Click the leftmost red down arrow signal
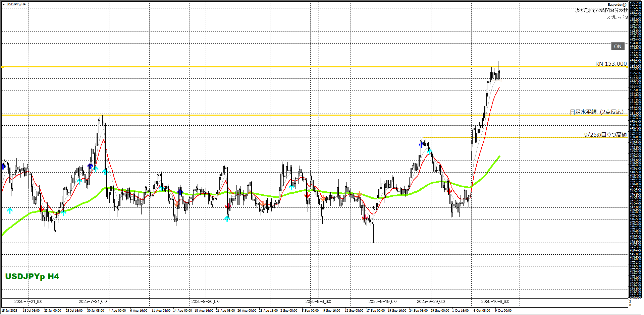 [41, 209]
